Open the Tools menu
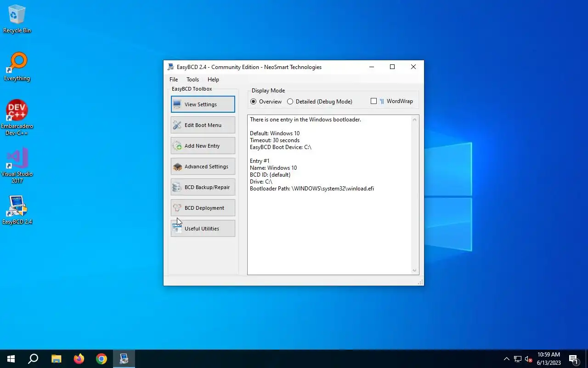588x368 pixels. tap(192, 80)
